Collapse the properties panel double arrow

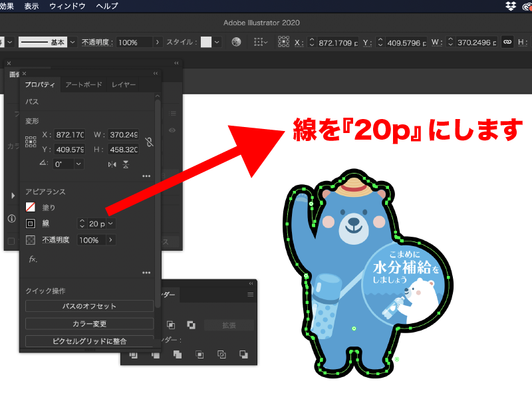point(156,73)
